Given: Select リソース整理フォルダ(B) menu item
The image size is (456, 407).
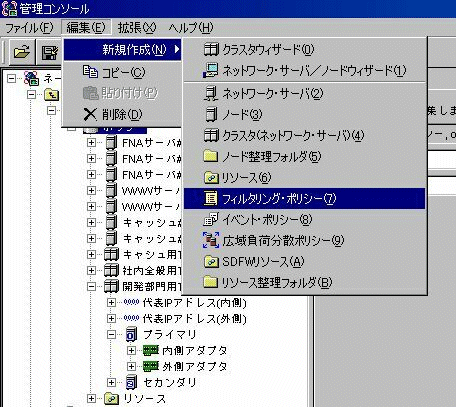Looking at the screenshot, I should (304, 282).
